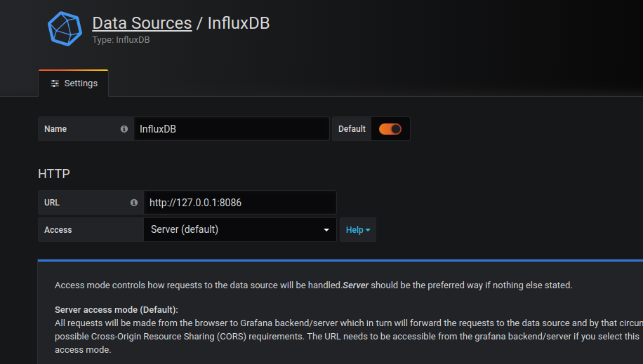
Task: Click the Name field label
Action: click(x=55, y=129)
